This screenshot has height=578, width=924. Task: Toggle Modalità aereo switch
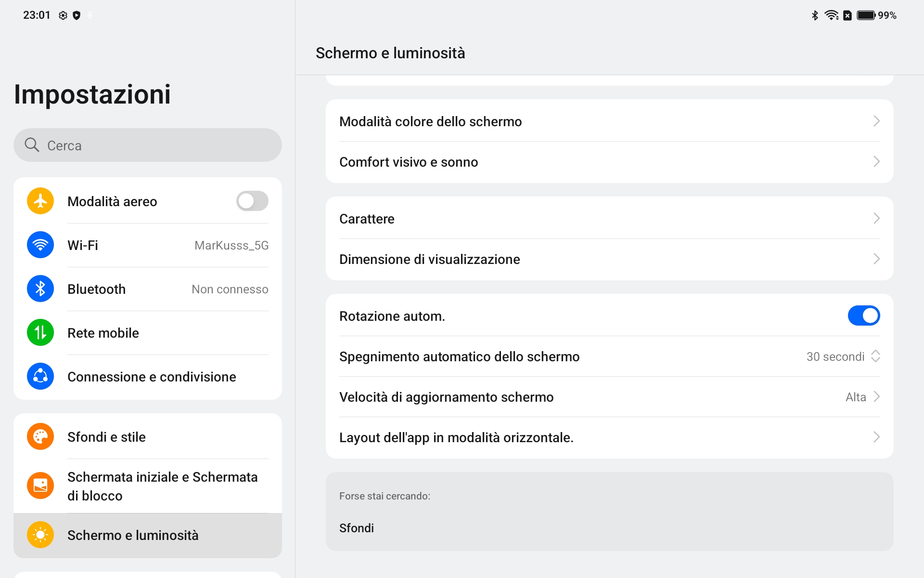point(252,201)
